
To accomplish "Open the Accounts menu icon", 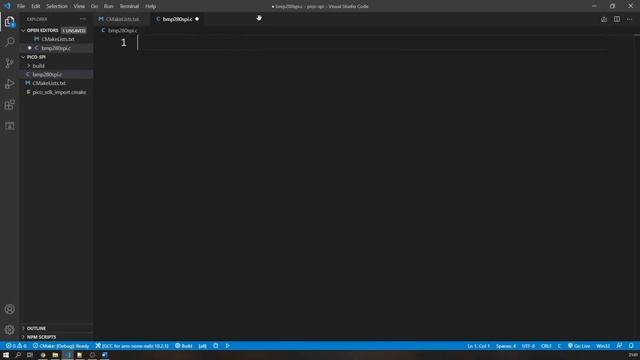I will [x=9, y=309].
